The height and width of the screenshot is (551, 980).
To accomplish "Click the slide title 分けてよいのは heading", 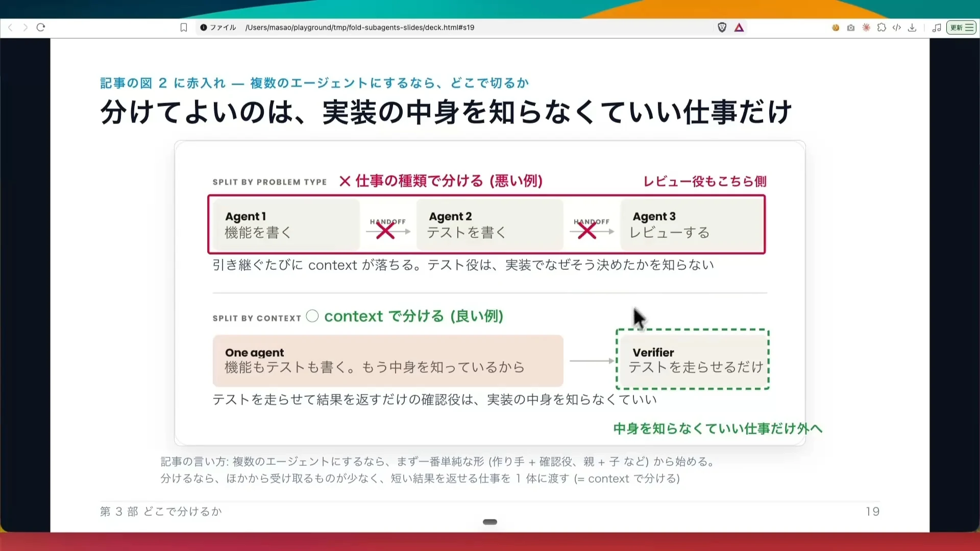I will [x=446, y=112].
